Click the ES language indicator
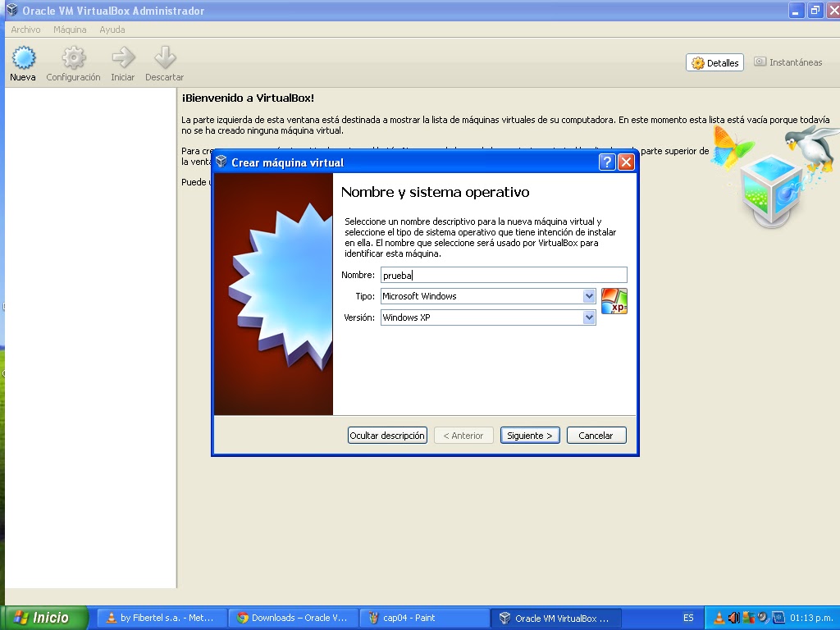The image size is (840, 630). 688,618
